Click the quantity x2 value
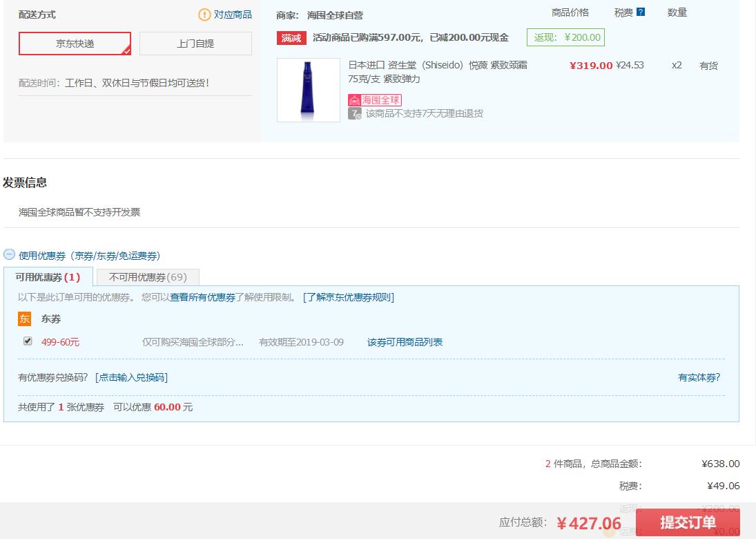 click(677, 65)
